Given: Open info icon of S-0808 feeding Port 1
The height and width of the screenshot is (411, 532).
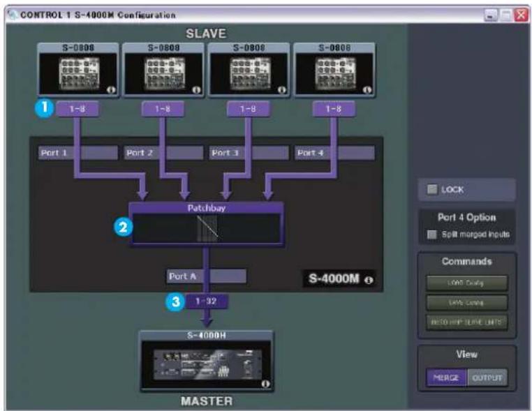Looking at the screenshot, I should [x=111, y=90].
